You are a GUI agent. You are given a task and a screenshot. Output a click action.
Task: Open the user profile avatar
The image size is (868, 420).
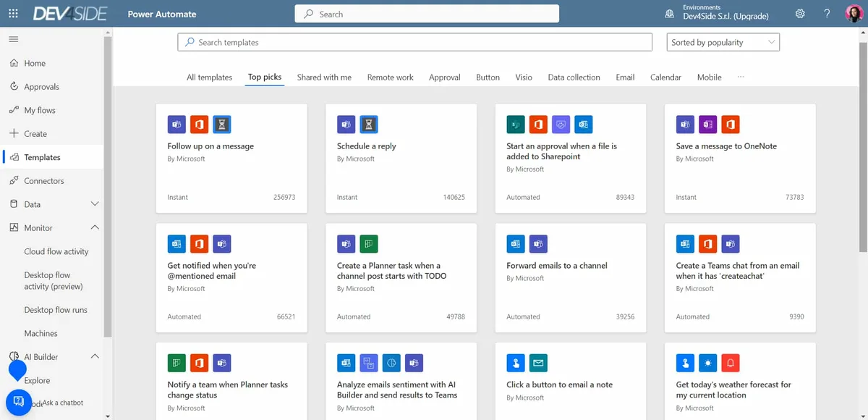pyautogui.click(x=854, y=14)
